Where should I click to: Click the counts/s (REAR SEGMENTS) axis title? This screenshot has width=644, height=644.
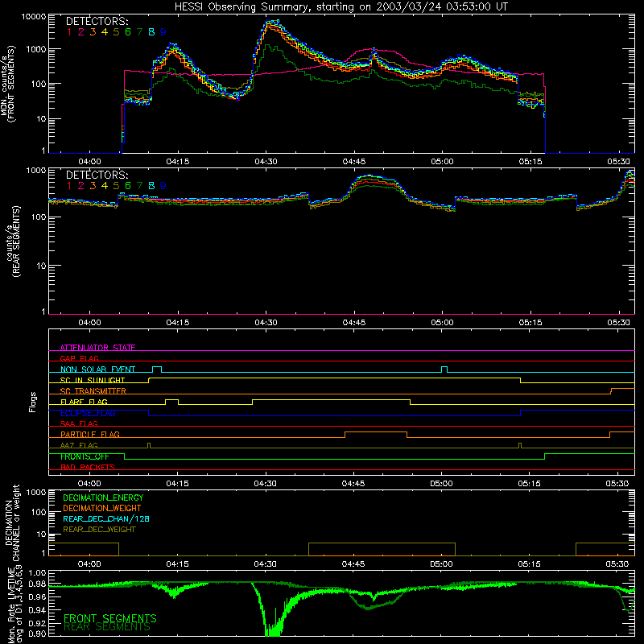click(12, 242)
